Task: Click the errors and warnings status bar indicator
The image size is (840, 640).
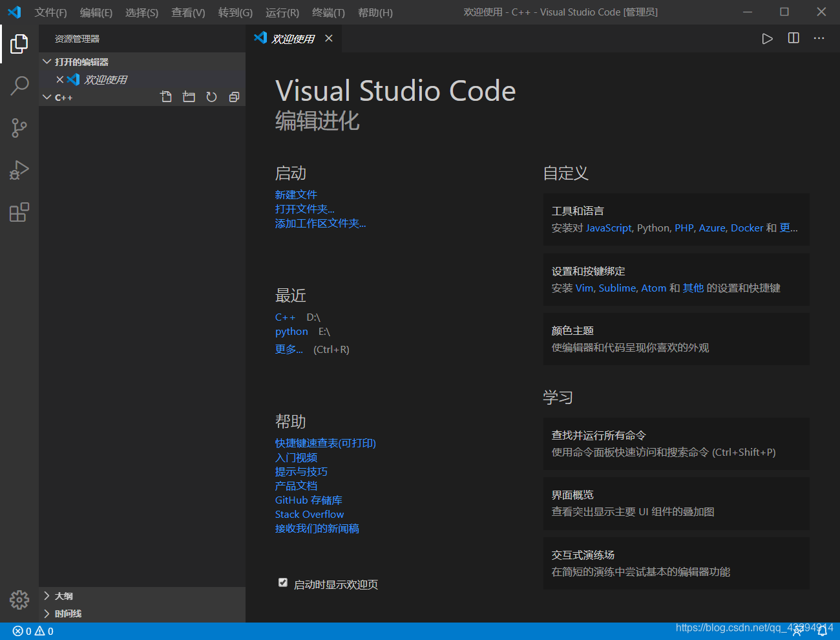Action: pyautogui.click(x=33, y=631)
